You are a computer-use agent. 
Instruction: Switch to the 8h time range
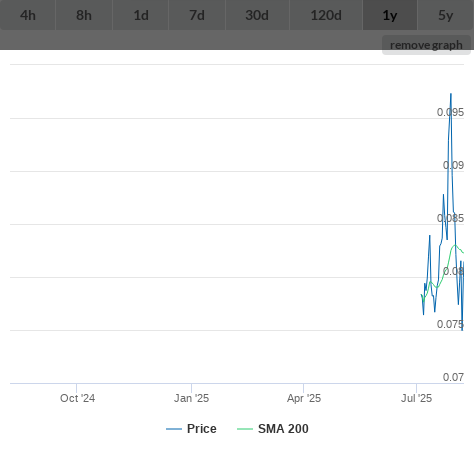[x=84, y=15]
